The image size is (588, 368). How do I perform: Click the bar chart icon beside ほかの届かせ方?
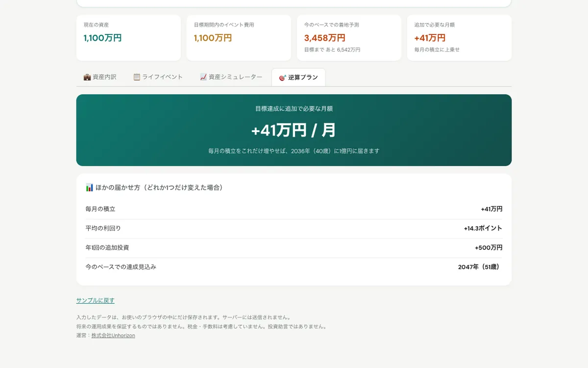(89, 187)
